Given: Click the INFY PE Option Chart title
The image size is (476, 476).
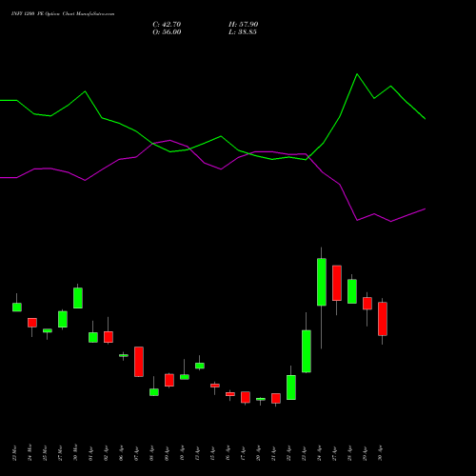Looking at the screenshot, I should (63, 14).
